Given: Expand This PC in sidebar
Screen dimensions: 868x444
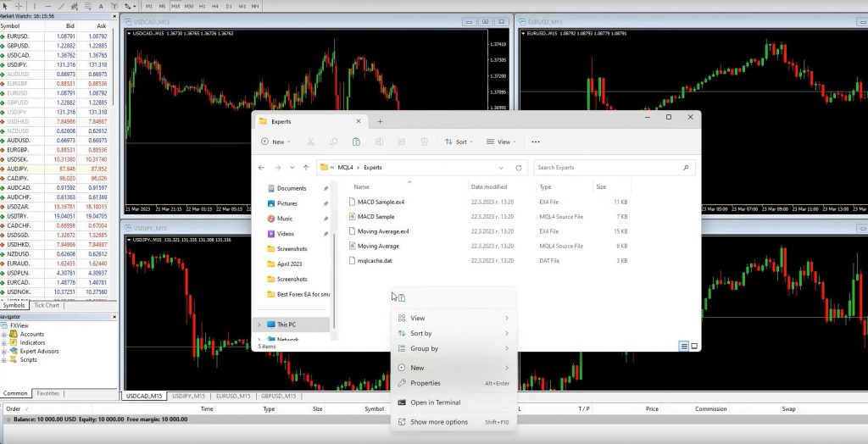Looking at the screenshot, I should [x=259, y=325].
